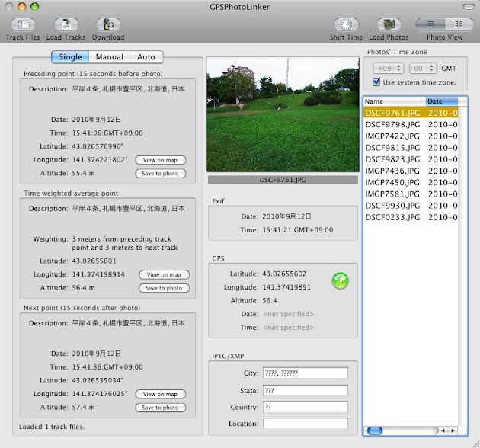Open the Track Files toolbar icon
This screenshot has height=448, width=480.
(23, 26)
